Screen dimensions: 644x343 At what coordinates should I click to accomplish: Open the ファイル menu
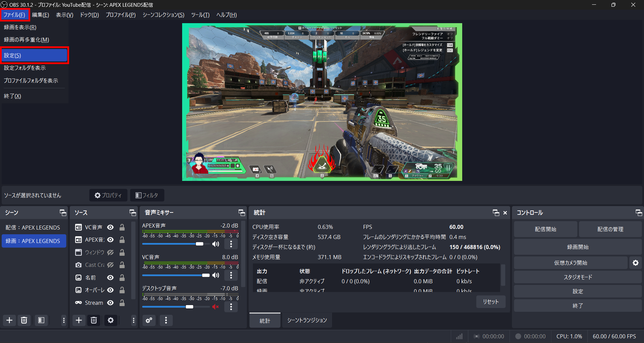click(14, 15)
